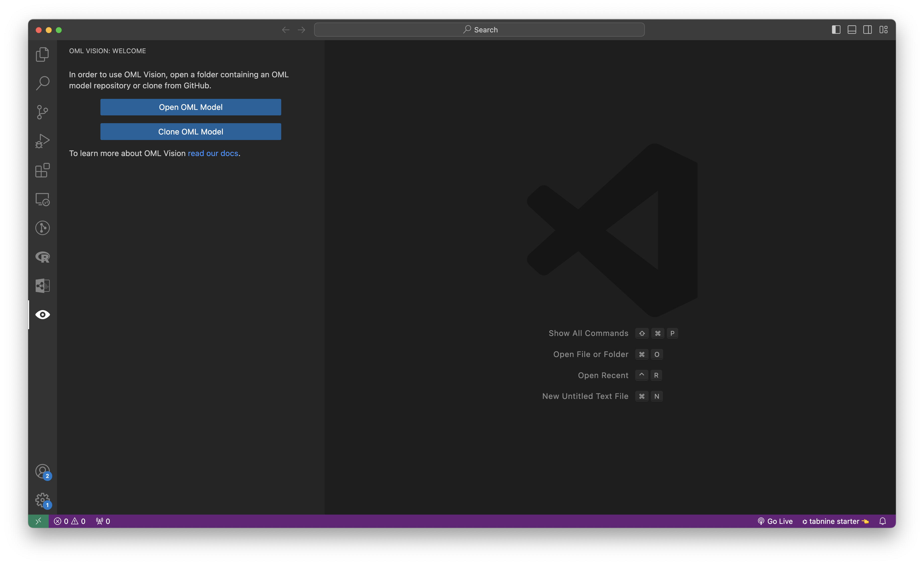Toggle secondary side bar visibility

(867, 30)
